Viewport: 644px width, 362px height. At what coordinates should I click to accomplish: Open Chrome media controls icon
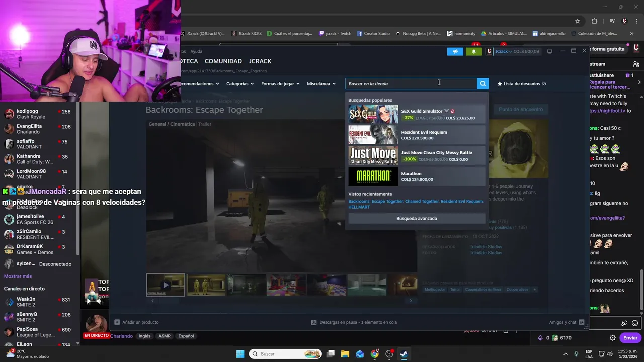[612, 21]
